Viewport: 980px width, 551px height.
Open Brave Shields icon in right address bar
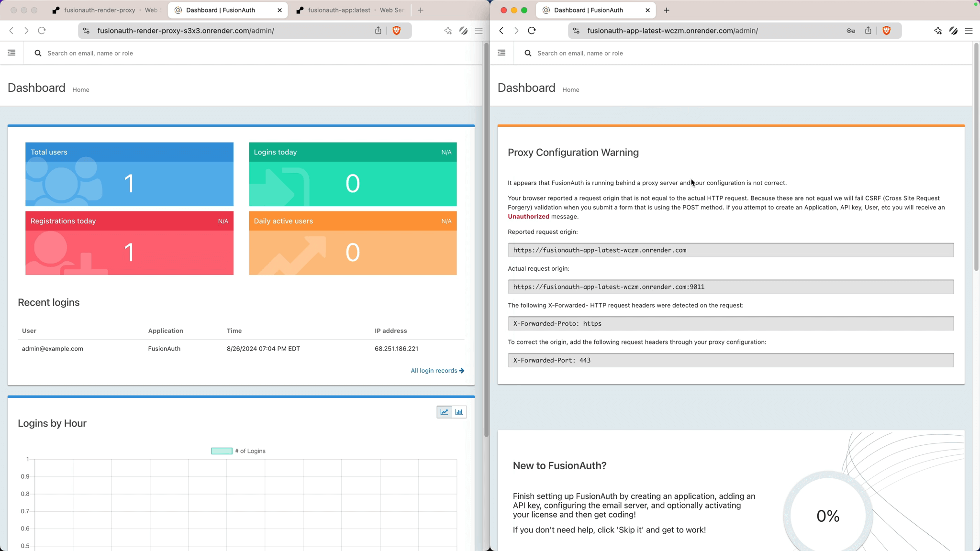click(886, 31)
